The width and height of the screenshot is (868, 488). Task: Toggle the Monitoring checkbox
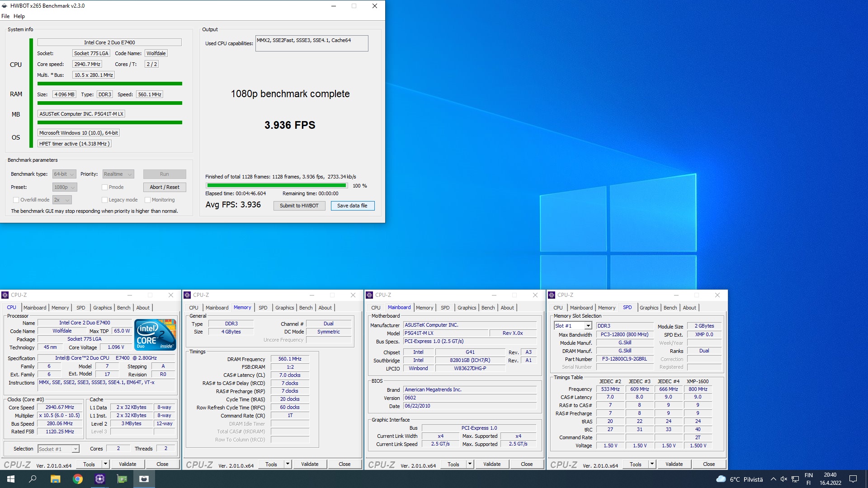coord(147,200)
